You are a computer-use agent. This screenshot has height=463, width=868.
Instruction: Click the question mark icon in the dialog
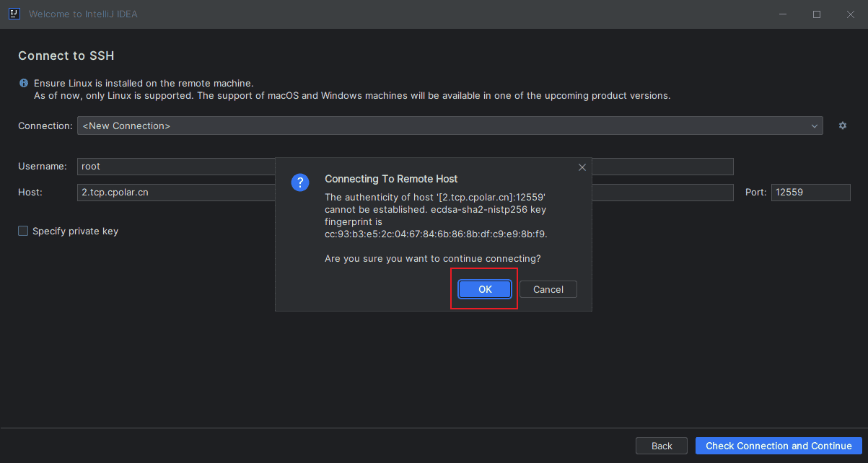tap(300, 182)
